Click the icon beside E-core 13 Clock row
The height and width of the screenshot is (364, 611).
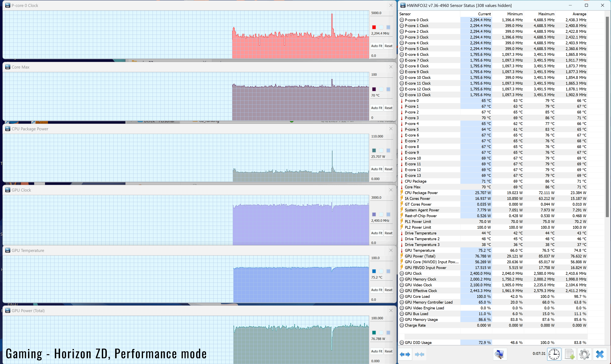coord(402,95)
